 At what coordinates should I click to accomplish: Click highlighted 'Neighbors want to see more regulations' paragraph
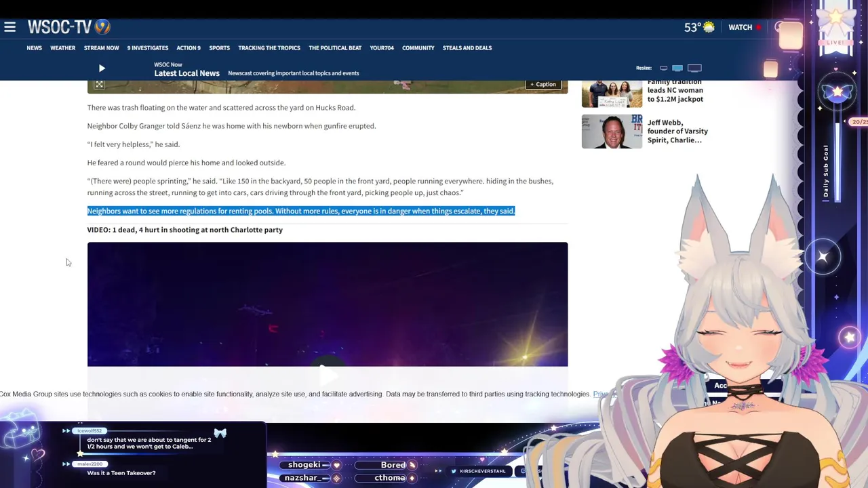(x=301, y=211)
